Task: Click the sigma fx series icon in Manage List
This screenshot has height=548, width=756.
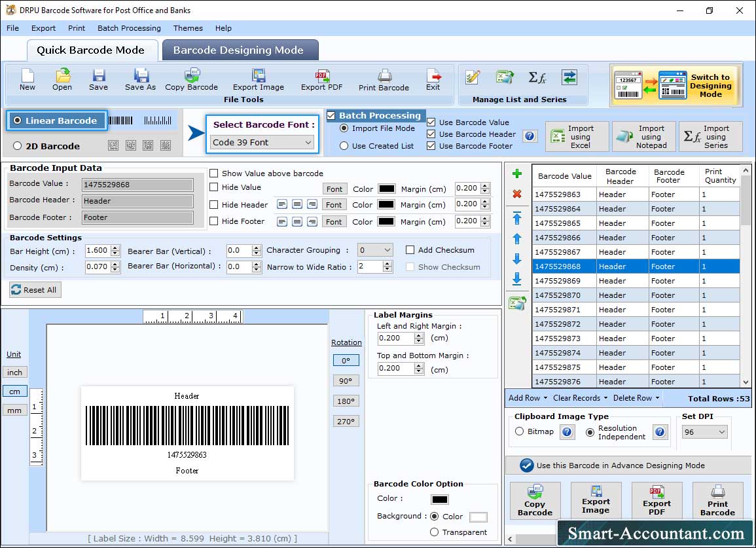Action: pyautogui.click(x=537, y=77)
